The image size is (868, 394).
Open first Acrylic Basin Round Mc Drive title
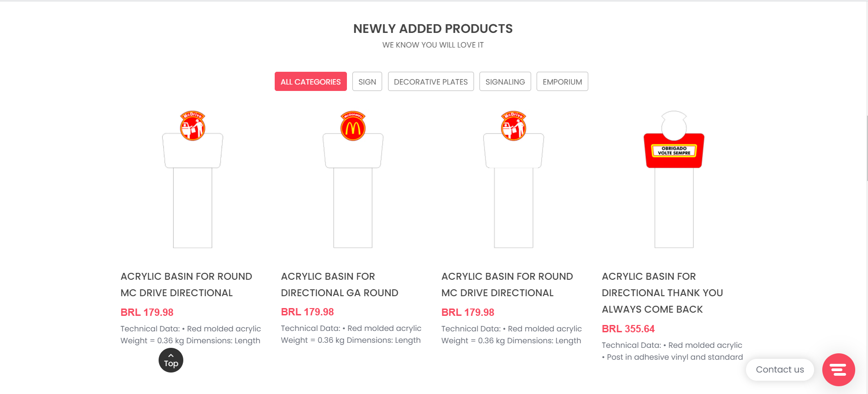pyautogui.click(x=186, y=284)
